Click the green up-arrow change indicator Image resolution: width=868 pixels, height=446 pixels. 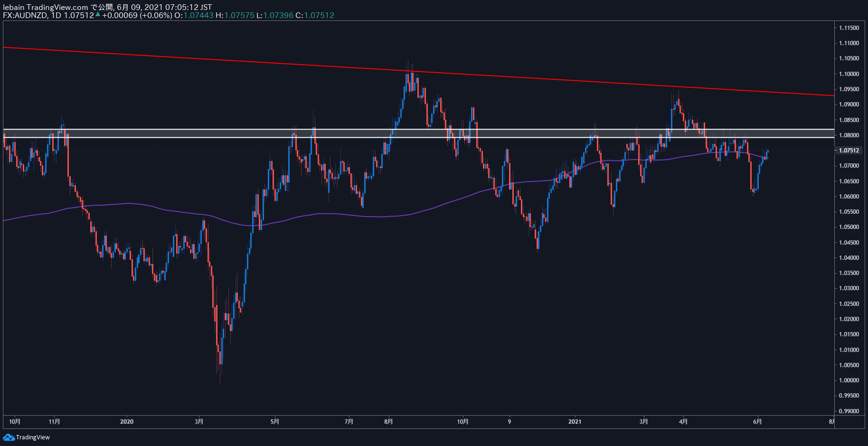97,14
